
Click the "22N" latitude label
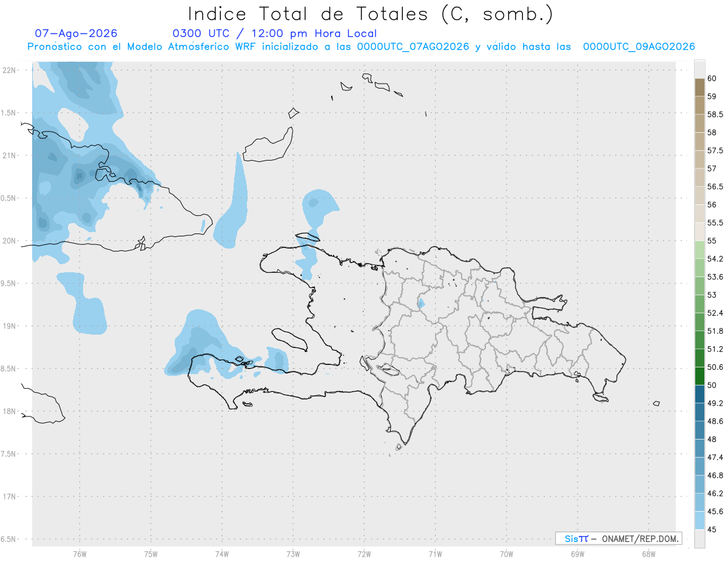point(9,70)
